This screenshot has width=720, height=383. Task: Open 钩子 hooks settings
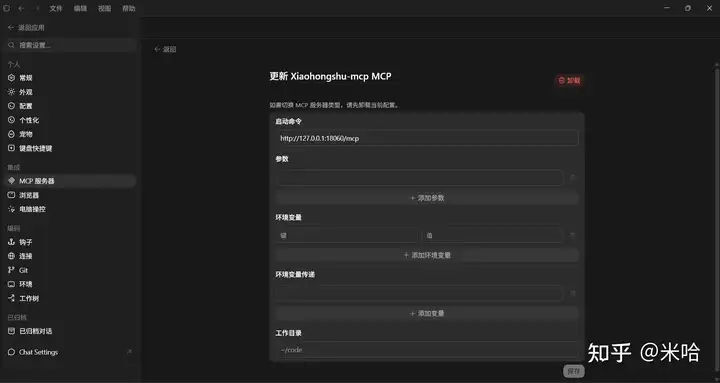(x=70, y=242)
